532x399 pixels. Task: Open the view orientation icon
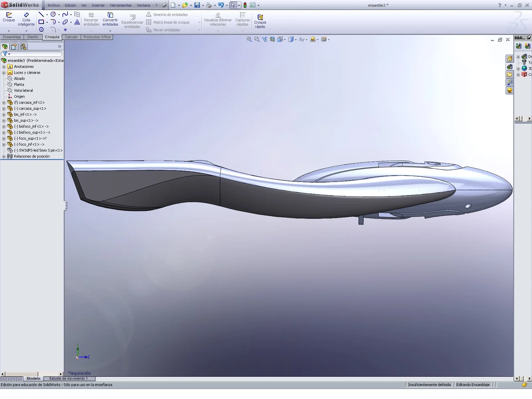280,39
